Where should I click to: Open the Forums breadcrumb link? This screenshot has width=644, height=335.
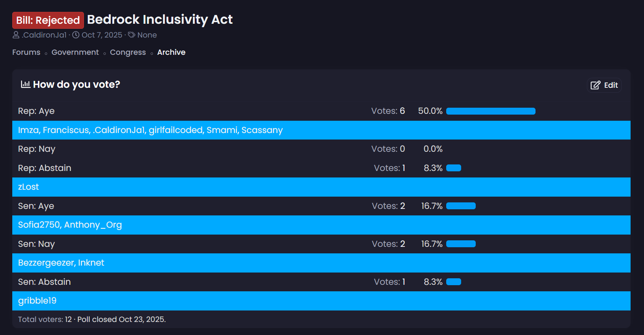tap(26, 52)
